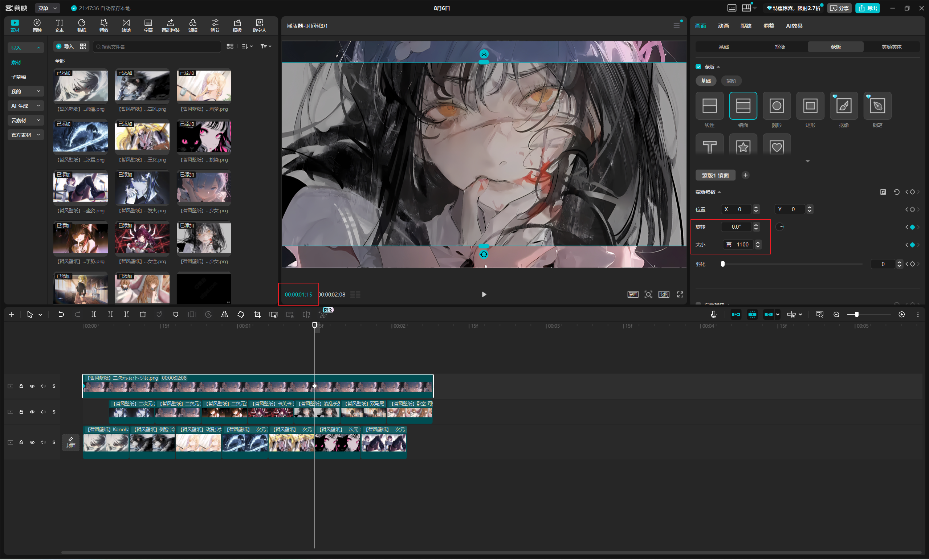This screenshot has height=560, width=929.
Task: Click the timeline zoom slider handle
Action: click(x=856, y=314)
